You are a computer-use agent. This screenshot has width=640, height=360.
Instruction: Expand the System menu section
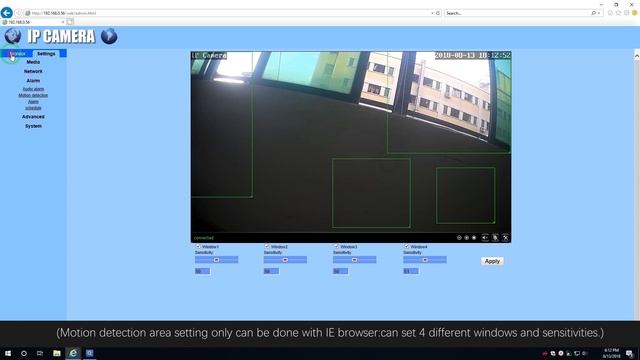[33, 126]
